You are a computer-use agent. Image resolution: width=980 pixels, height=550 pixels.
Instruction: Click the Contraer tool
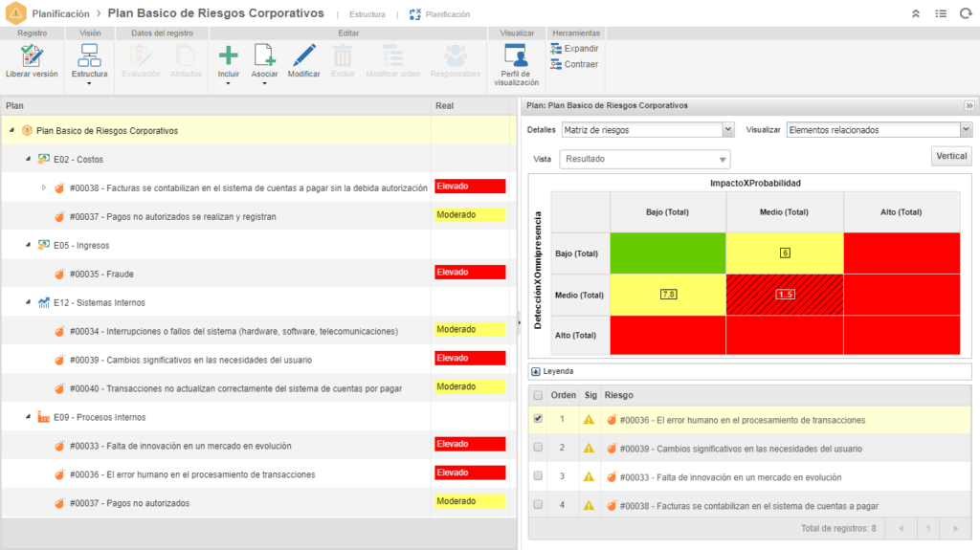574,64
